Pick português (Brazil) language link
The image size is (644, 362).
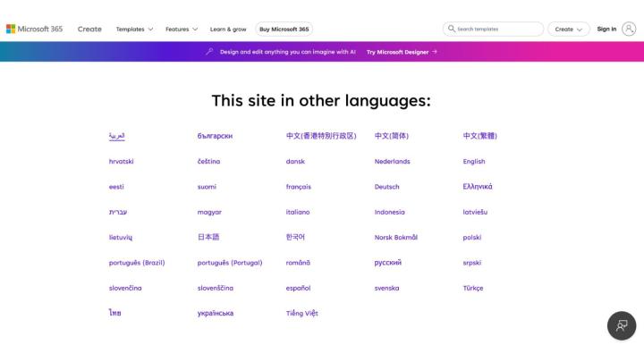click(x=137, y=263)
